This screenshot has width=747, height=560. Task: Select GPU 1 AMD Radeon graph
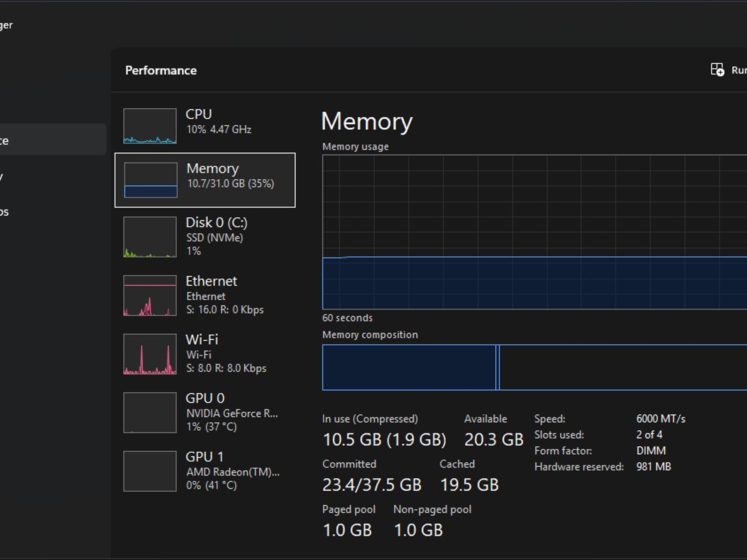tap(150, 471)
